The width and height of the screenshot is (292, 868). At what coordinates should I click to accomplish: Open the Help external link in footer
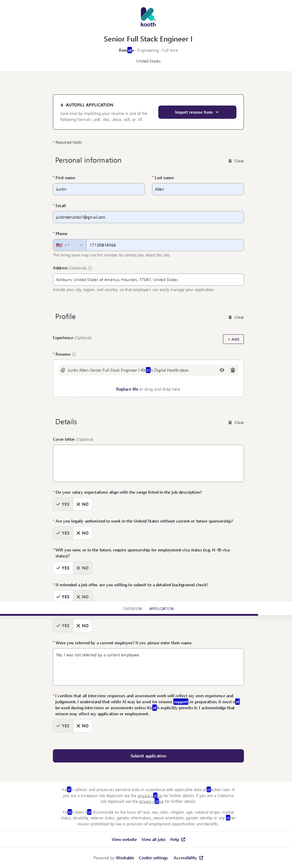178,839
